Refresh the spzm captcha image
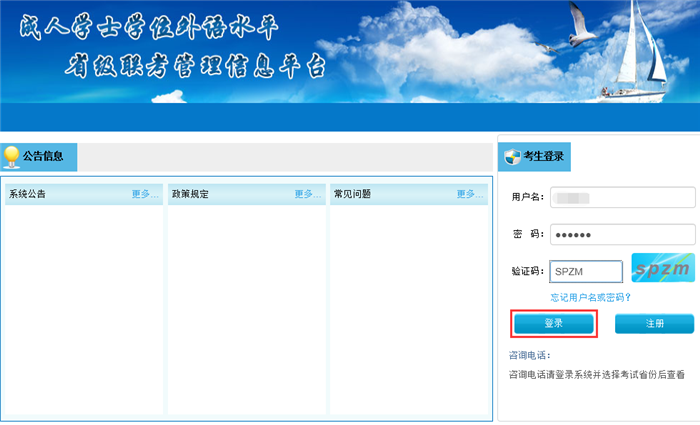 (662, 270)
